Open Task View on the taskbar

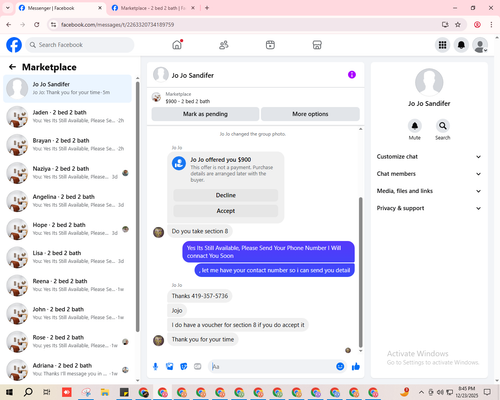(47, 392)
